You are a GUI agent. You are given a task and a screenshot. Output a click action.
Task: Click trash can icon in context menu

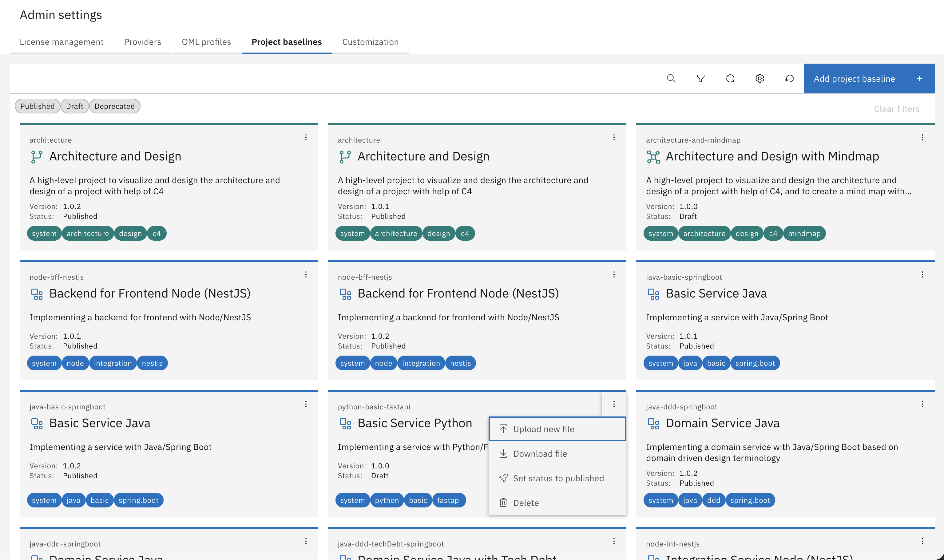coord(503,503)
